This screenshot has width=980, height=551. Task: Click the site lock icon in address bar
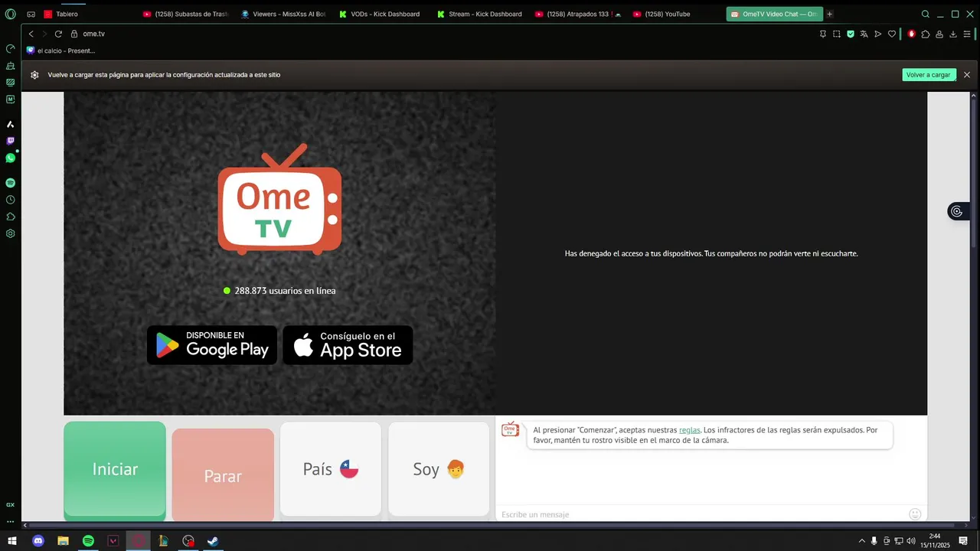pos(74,34)
